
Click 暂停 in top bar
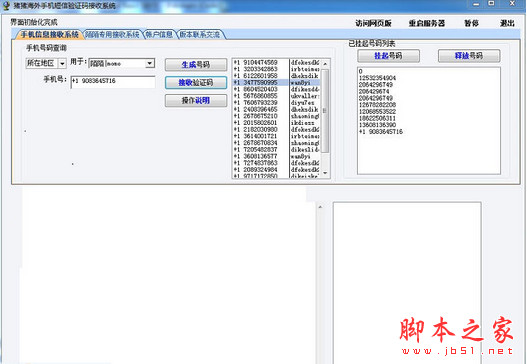coord(471,23)
